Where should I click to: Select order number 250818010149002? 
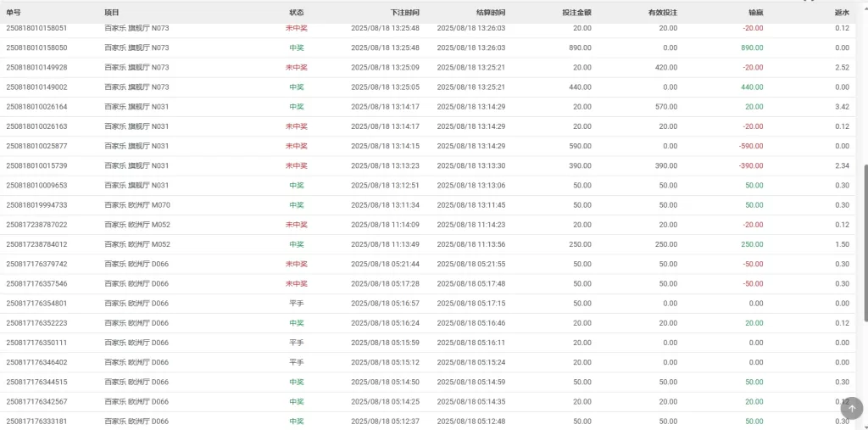coord(37,87)
